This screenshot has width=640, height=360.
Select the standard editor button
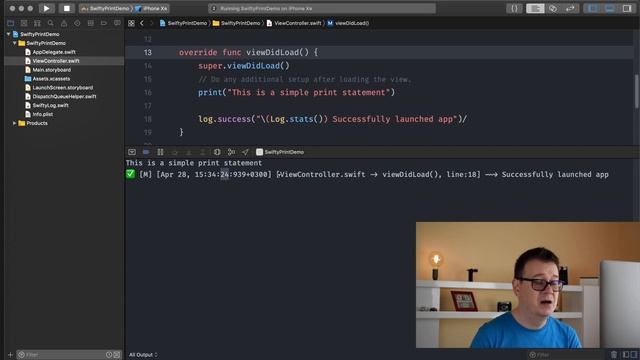[535, 9]
